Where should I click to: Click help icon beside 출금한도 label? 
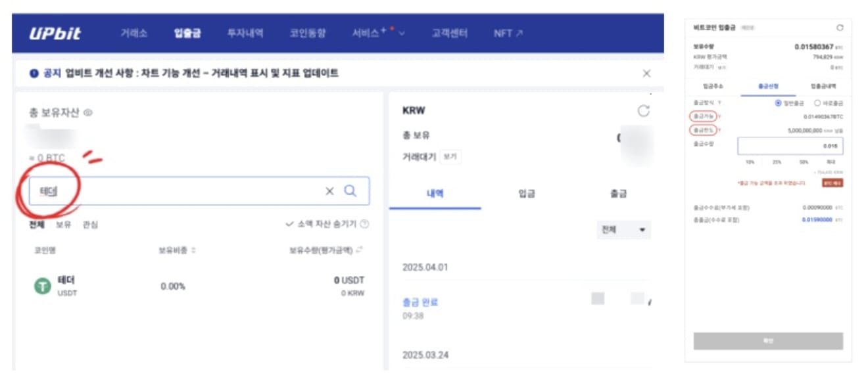pyautogui.click(x=719, y=130)
